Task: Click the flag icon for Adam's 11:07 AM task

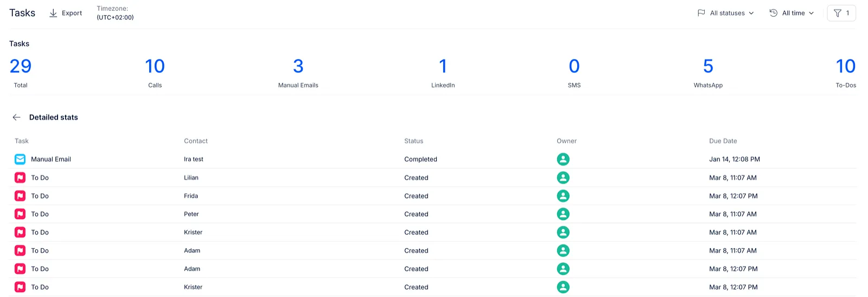Action: coord(20,251)
